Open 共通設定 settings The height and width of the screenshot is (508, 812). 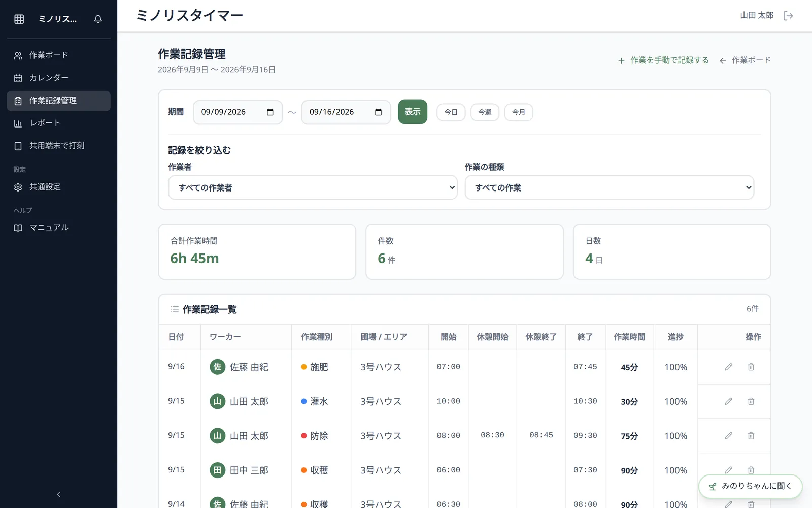(59, 187)
